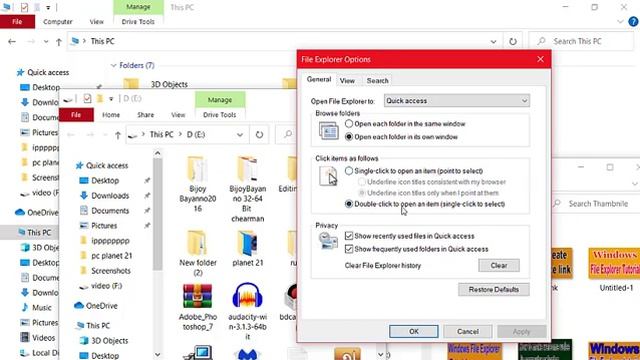Click the back arrow in This PC window
The height and width of the screenshot is (360, 640).
click(12, 42)
